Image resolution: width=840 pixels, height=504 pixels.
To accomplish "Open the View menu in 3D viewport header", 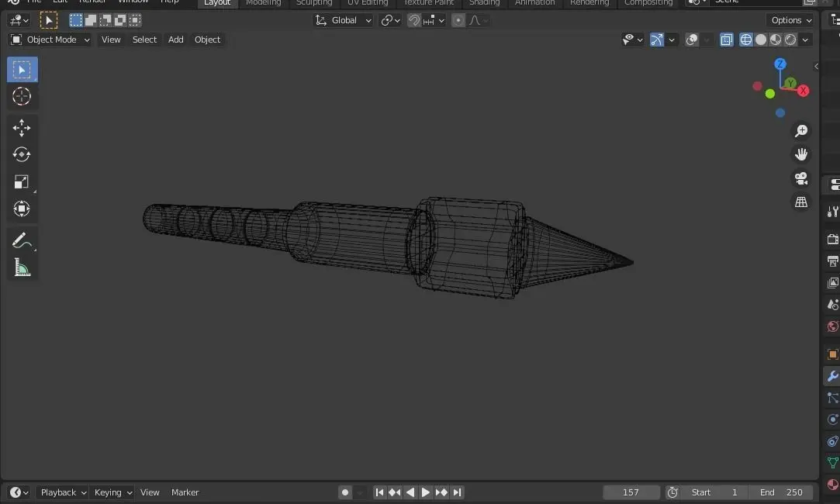I will coord(111,40).
